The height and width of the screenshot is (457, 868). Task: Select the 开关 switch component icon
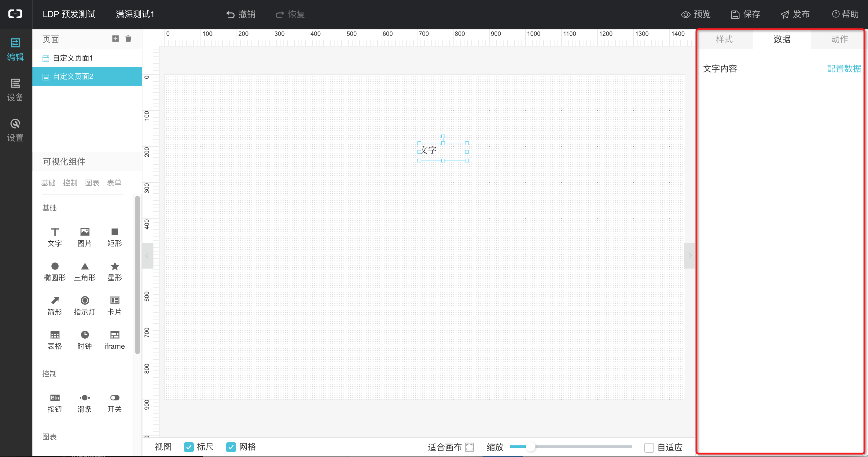pyautogui.click(x=115, y=398)
